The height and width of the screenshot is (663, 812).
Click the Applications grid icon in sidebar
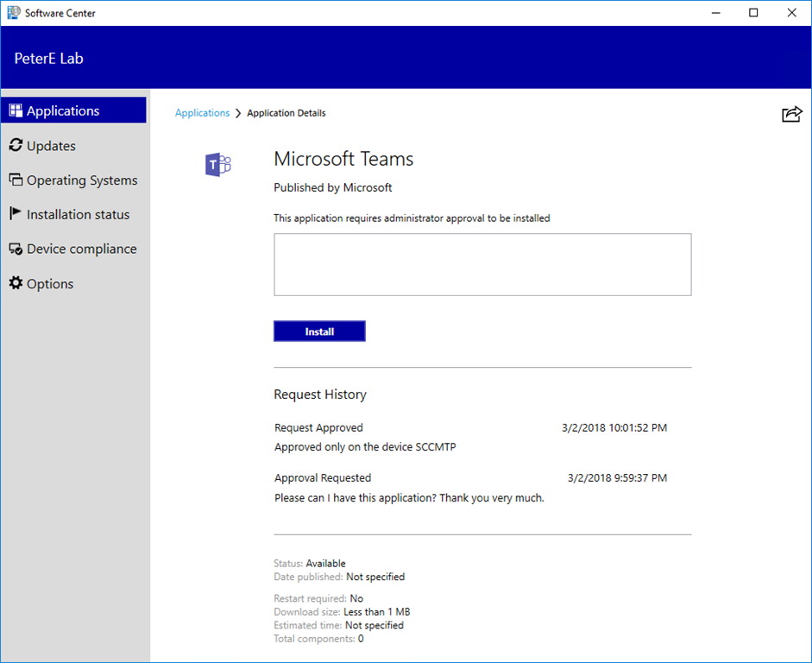click(x=16, y=110)
